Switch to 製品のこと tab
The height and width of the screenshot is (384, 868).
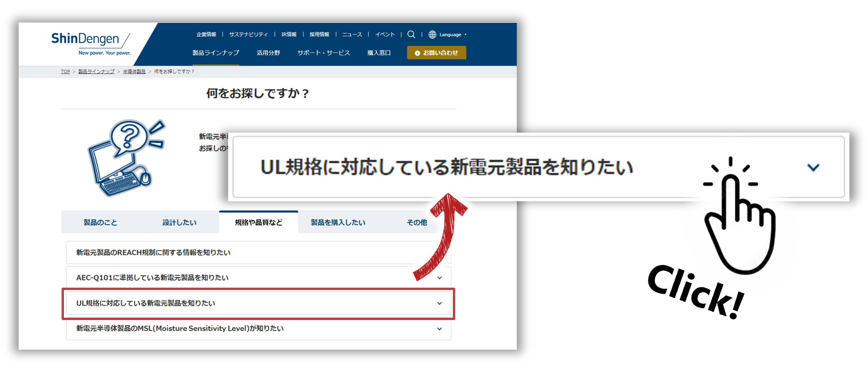click(100, 222)
